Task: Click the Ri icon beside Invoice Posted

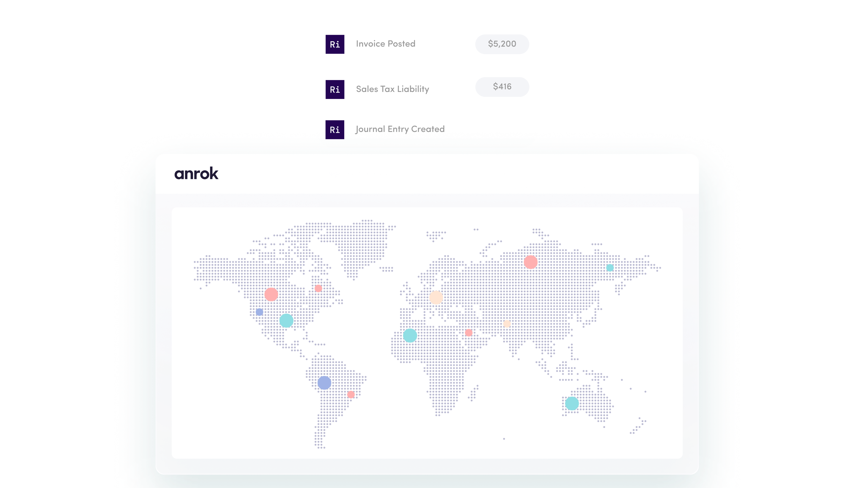Action: click(335, 44)
